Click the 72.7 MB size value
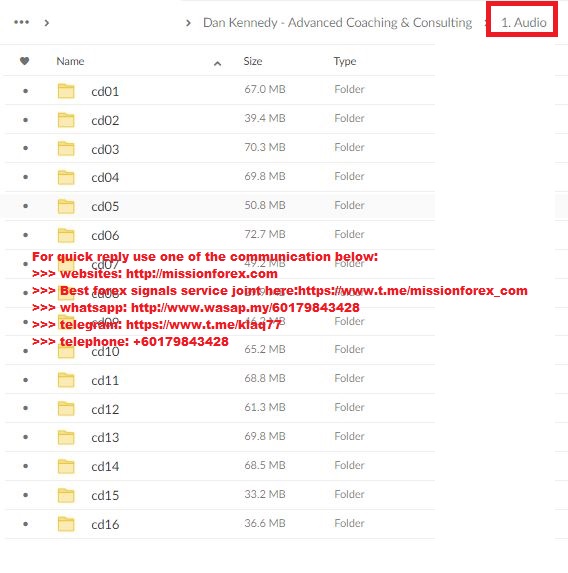 (265, 234)
